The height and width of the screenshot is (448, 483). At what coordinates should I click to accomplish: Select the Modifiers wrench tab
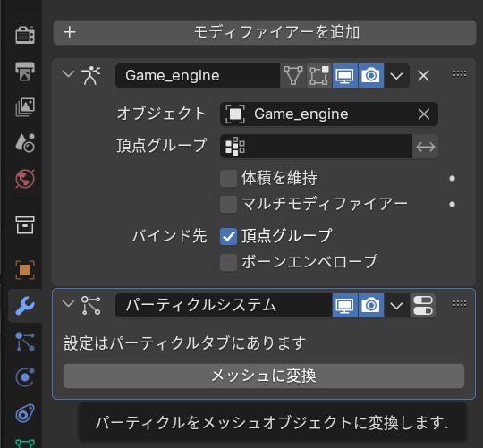[x=25, y=306]
